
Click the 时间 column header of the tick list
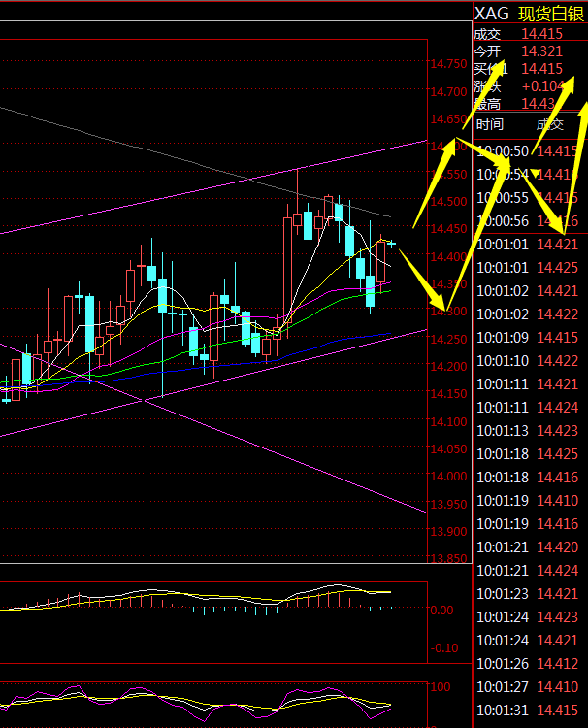490,124
